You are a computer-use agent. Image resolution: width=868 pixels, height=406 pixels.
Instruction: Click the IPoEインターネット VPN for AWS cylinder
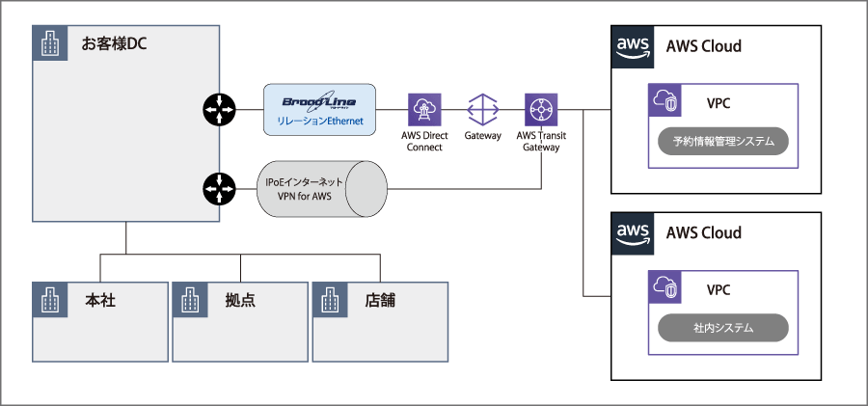coord(321,189)
